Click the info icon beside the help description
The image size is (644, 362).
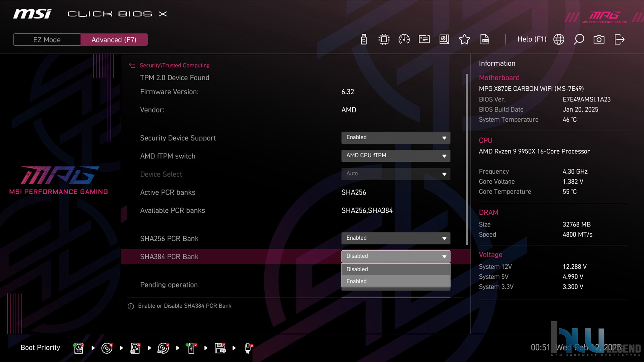pyautogui.click(x=131, y=306)
